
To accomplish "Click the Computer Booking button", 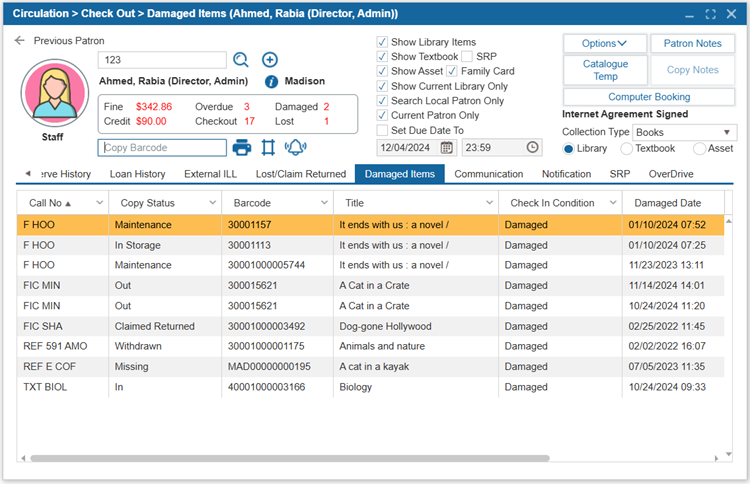I will [x=649, y=97].
